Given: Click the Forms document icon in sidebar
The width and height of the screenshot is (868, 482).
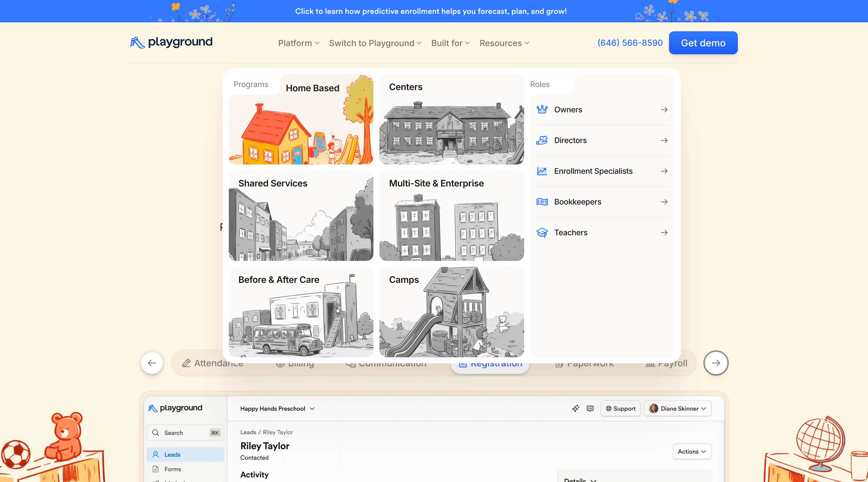Looking at the screenshot, I should click(x=155, y=469).
